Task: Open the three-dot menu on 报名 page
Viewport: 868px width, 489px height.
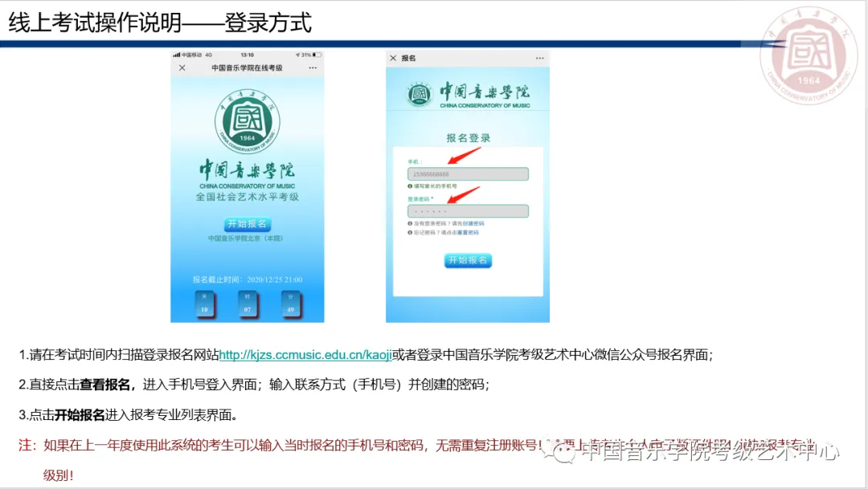Action: pyautogui.click(x=540, y=58)
